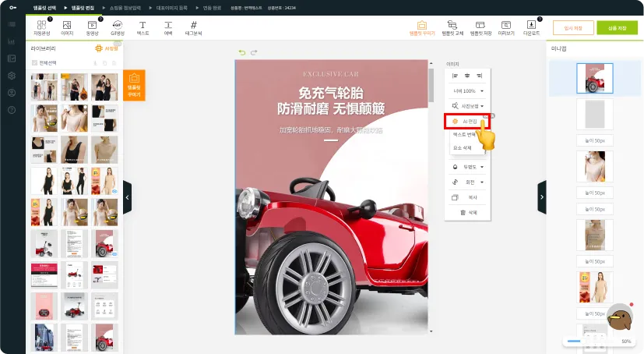Image resolution: width=644 pixels, height=354 pixels.
Task: Expand the 너비 100% width dropdown
Action: [x=468, y=90]
